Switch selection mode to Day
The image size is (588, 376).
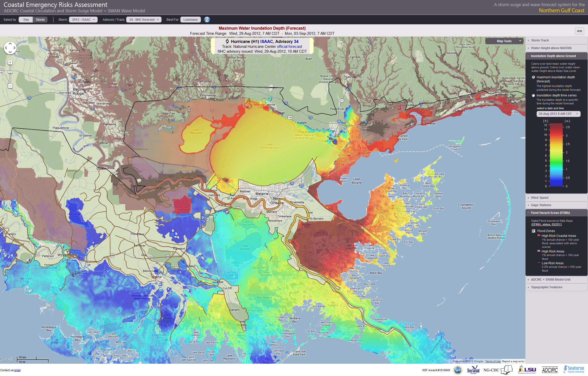point(26,20)
